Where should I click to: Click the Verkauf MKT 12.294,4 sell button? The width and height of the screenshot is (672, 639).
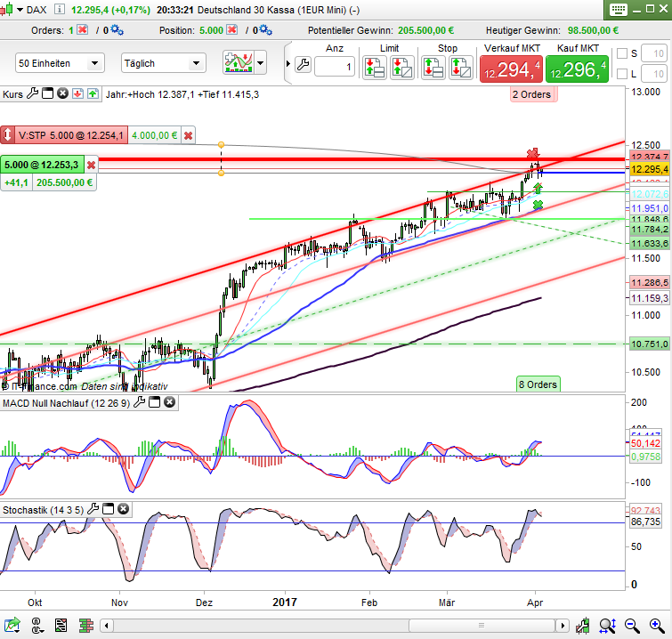click(511, 69)
